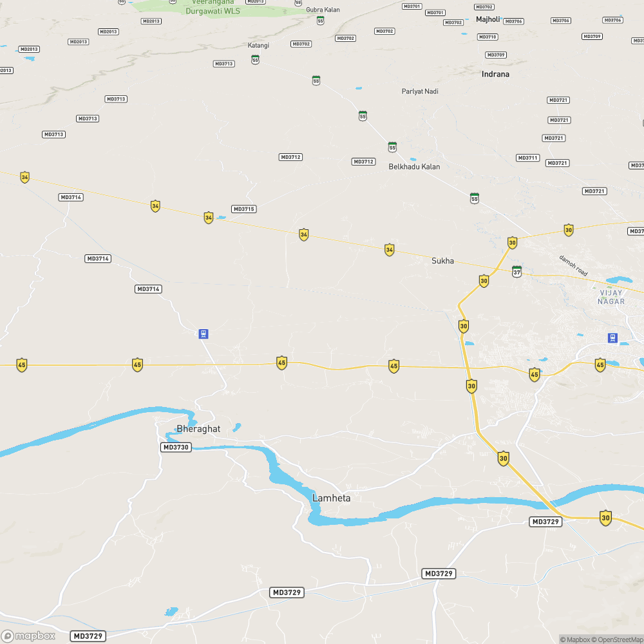Click the Mapbox logo
Image resolution: width=644 pixels, height=644 pixels.
[x=28, y=636]
